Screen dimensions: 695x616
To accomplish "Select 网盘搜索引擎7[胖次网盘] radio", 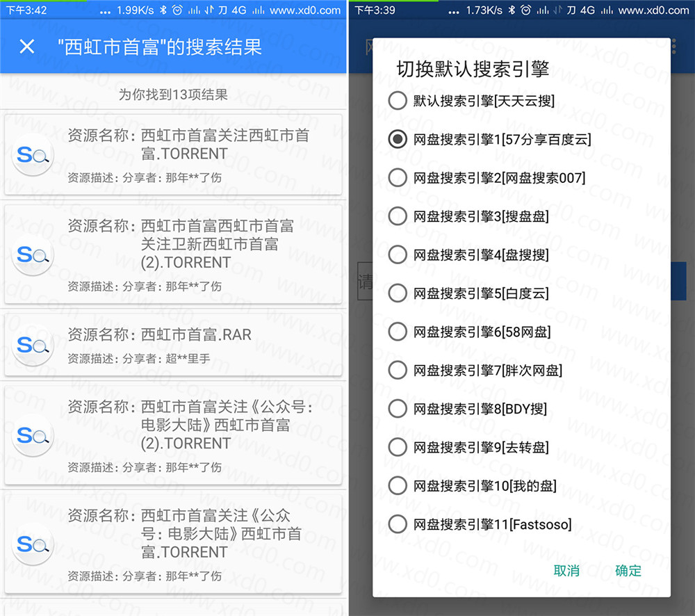I will 475,371.
